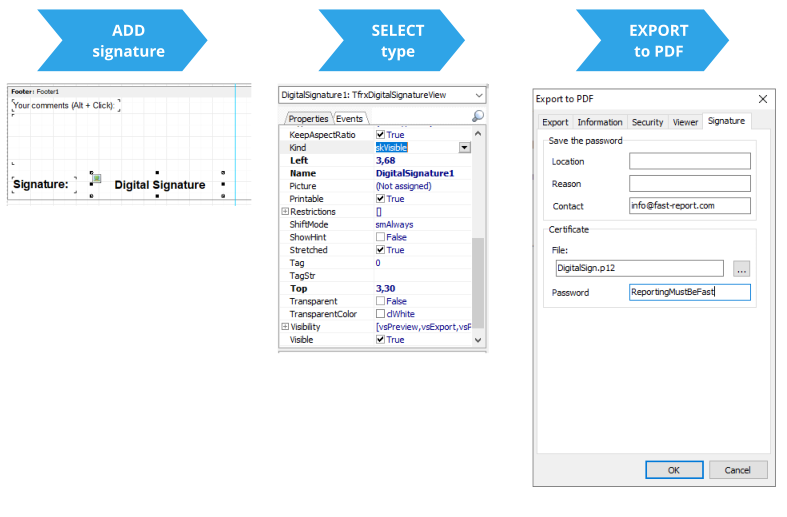Click the search magnifier icon in Properties panel
787x517 pixels.
(x=477, y=117)
